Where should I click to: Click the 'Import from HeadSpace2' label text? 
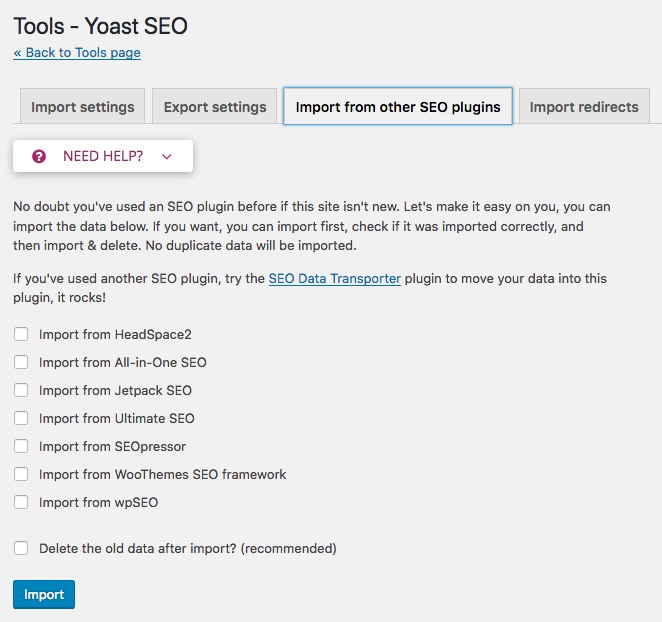[x=115, y=334]
